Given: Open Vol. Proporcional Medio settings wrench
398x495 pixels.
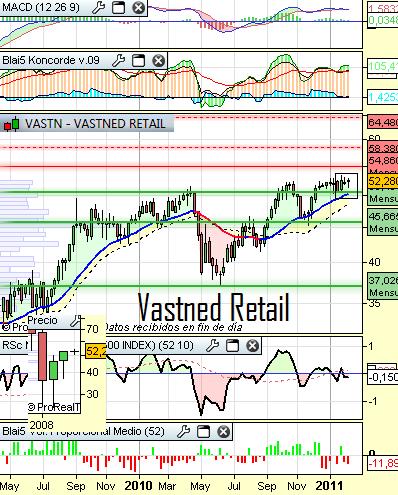Looking at the screenshot, I should (x=183, y=432).
